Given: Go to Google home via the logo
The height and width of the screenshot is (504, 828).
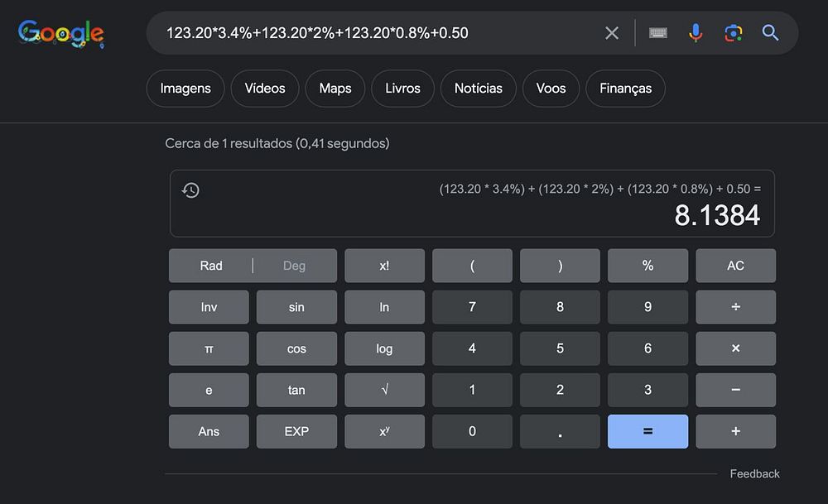Looking at the screenshot, I should click(60, 33).
